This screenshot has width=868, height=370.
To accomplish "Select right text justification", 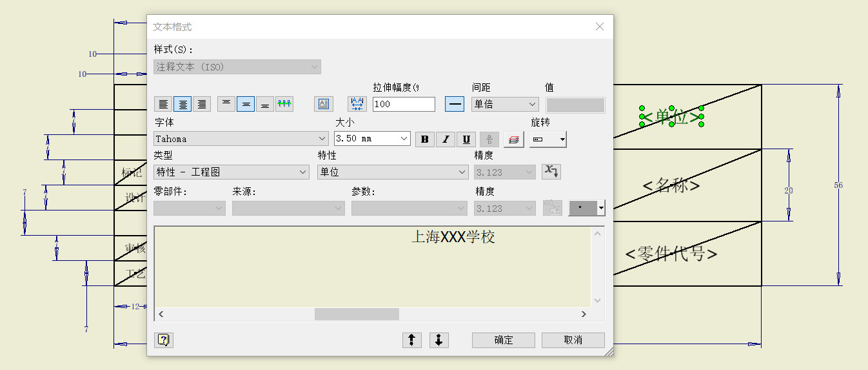I will tap(202, 104).
